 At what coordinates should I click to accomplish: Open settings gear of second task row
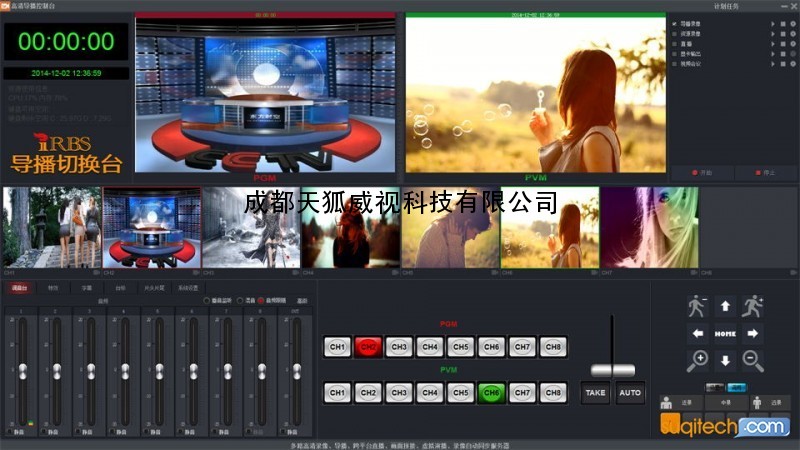click(793, 34)
